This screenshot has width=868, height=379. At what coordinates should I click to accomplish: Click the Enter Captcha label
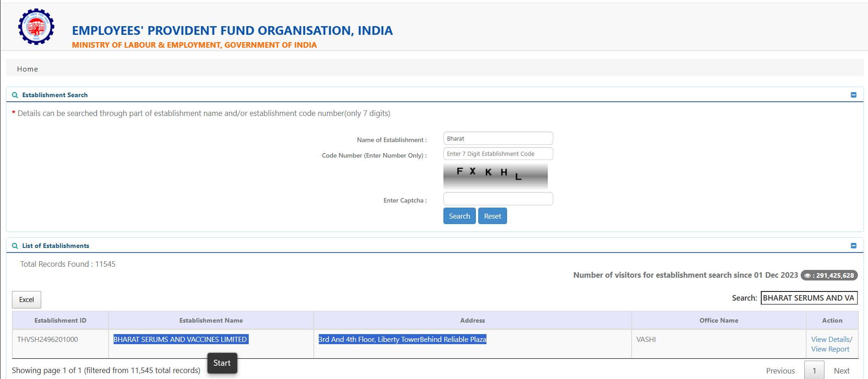[405, 200]
